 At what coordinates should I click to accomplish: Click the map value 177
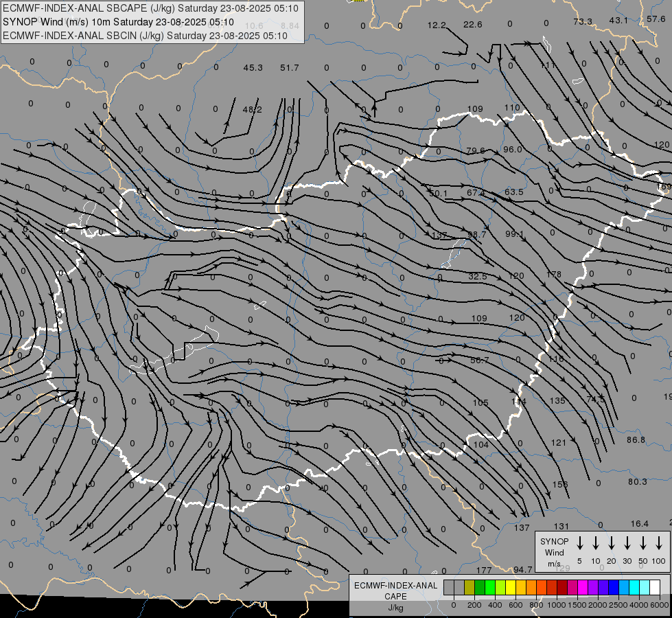484,570
